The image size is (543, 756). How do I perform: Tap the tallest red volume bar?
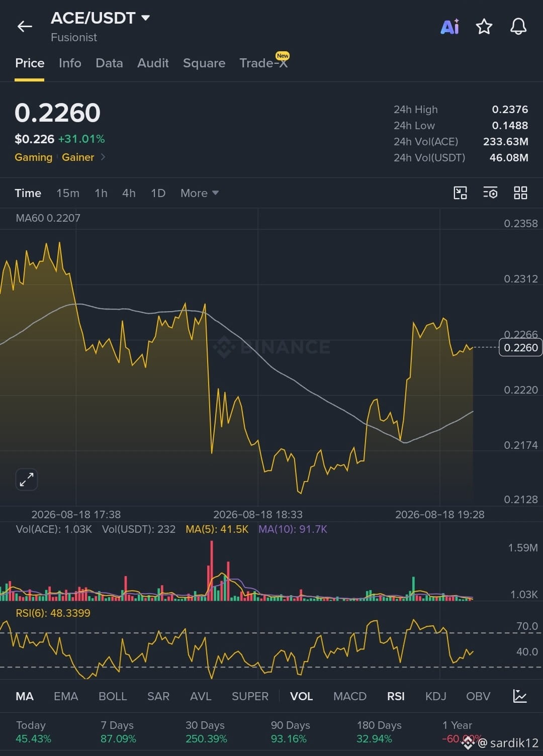coord(212,571)
